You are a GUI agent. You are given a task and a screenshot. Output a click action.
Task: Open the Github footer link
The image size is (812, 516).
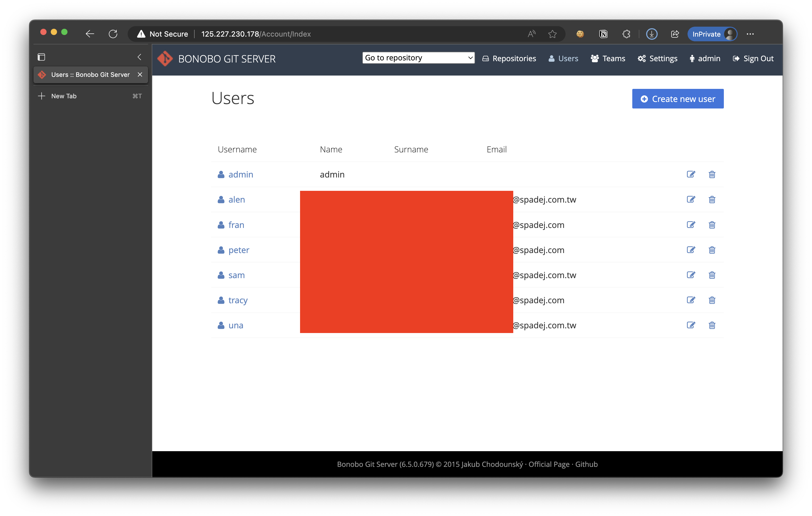point(586,464)
